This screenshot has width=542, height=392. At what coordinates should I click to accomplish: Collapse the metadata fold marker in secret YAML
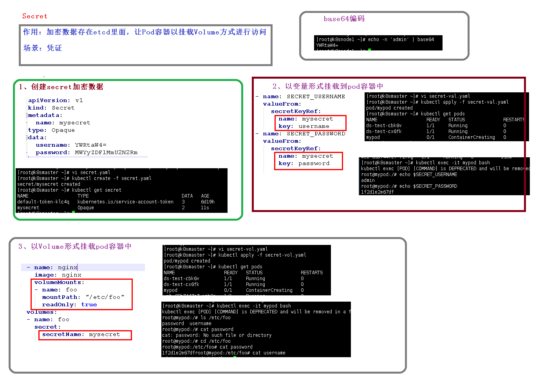pyautogui.click(x=27, y=115)
